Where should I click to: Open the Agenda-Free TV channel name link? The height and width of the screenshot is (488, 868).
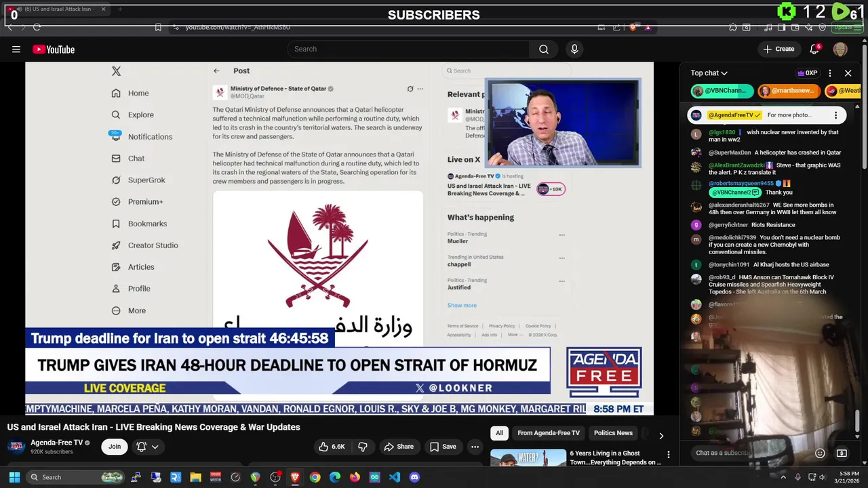pyautogui.click(x=56, y=443)
